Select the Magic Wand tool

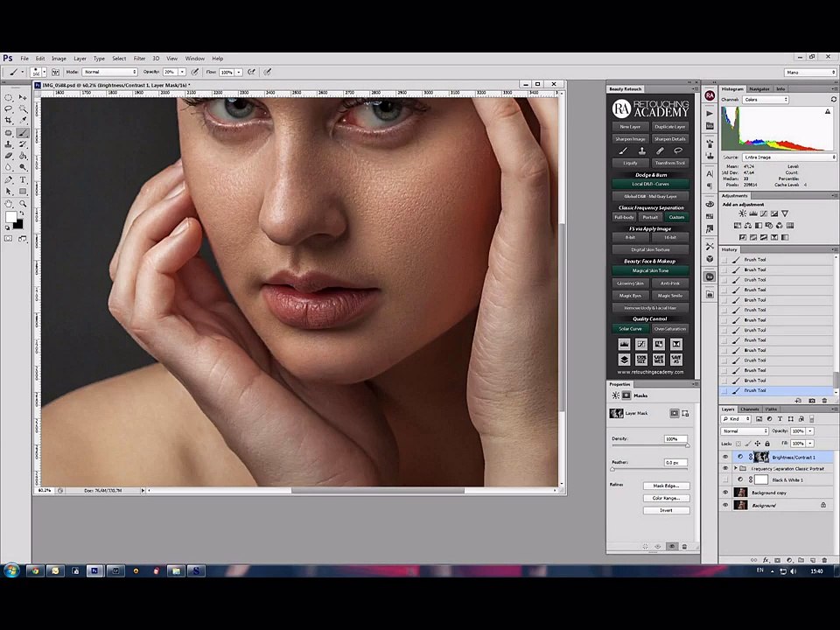23,108
